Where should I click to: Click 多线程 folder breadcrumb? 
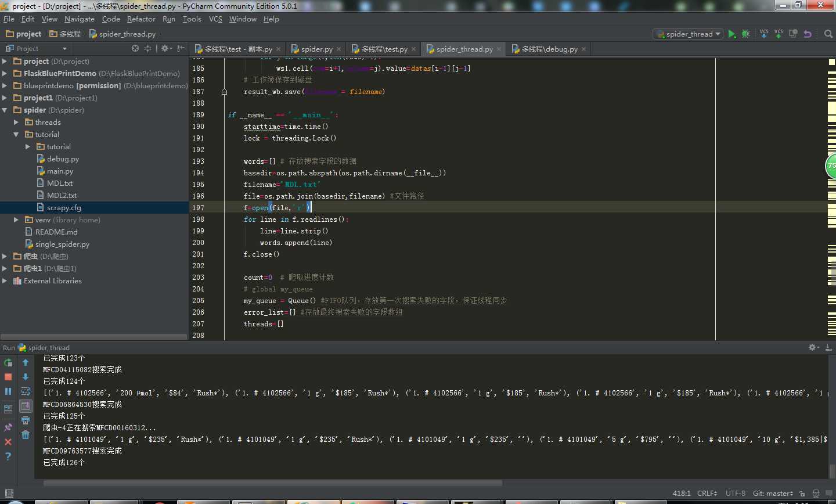[x=65, y=34]
